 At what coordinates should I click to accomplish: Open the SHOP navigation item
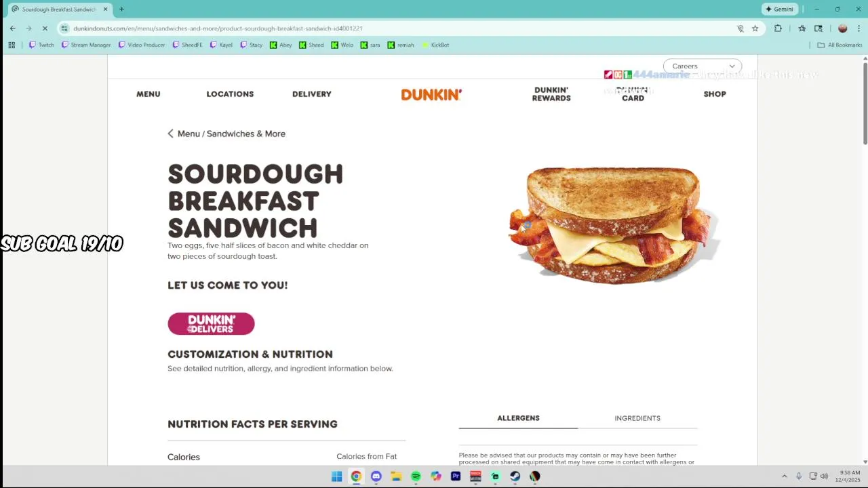tap(715, 94)
